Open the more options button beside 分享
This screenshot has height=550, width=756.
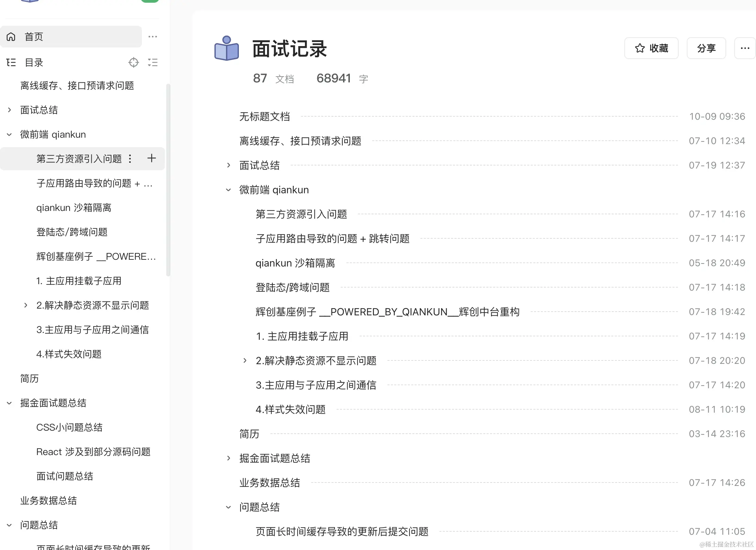click(745, 48)
